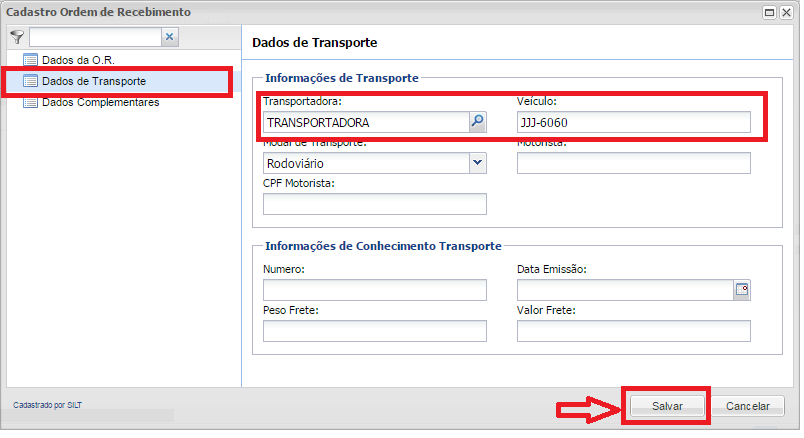Click the Transportadora search magnifier icon

[x=477, y=122]
